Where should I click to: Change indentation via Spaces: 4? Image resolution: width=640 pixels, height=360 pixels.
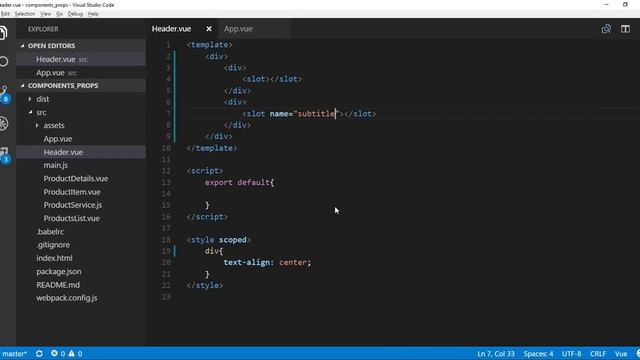538,353
